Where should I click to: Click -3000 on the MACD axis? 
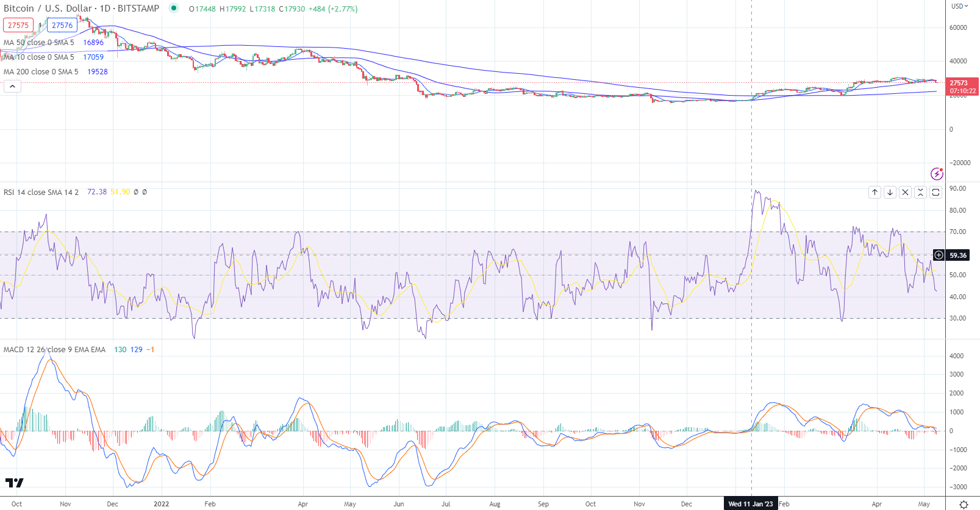coord(958,487)
